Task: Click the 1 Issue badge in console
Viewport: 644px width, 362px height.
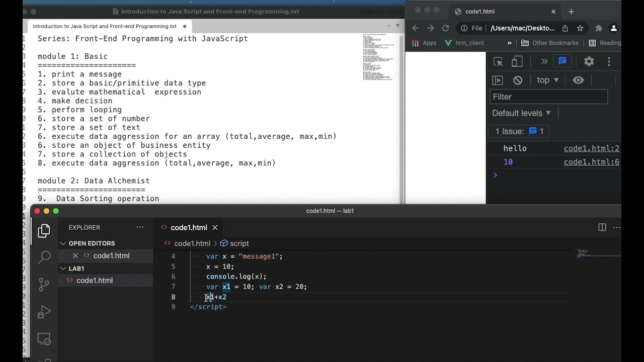Action: [519, 131]
